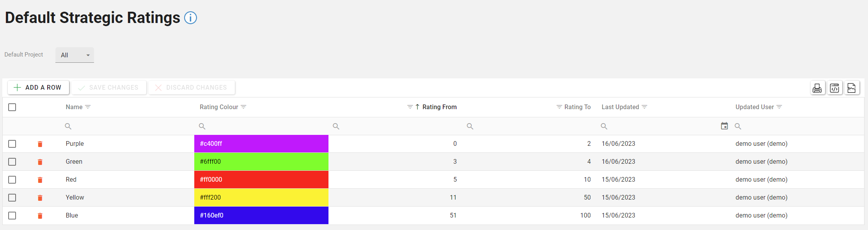This screenshot has height=230, width=868.
Task: Delete the Purple rating row
Action: (40, 144)
